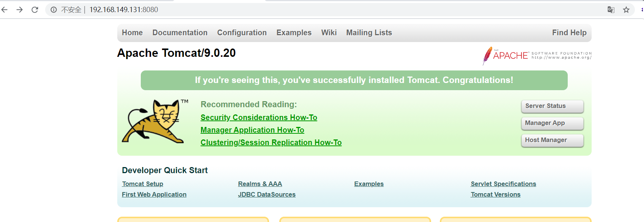
Task: Bookmark this page with the star
Action: click(626, 10)
